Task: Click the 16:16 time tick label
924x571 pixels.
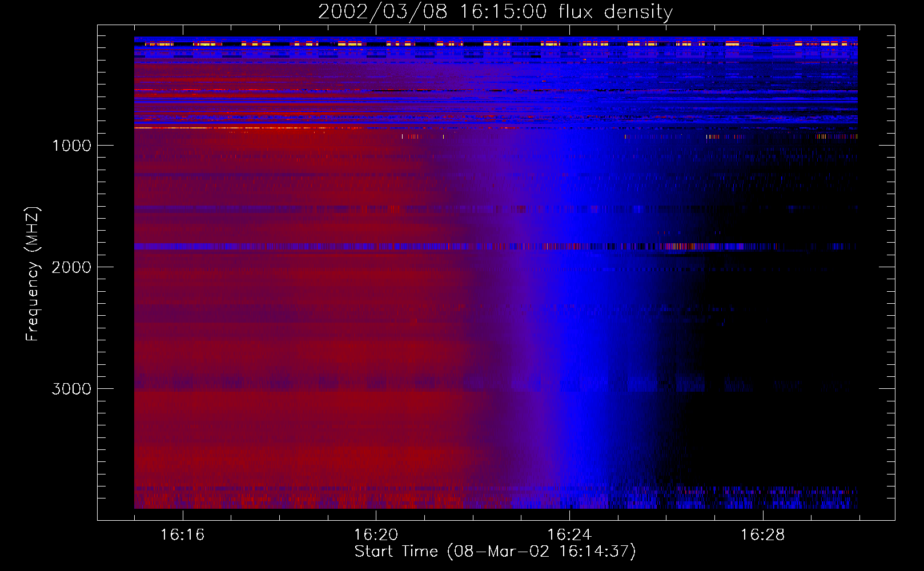Action: pos(182,535)
